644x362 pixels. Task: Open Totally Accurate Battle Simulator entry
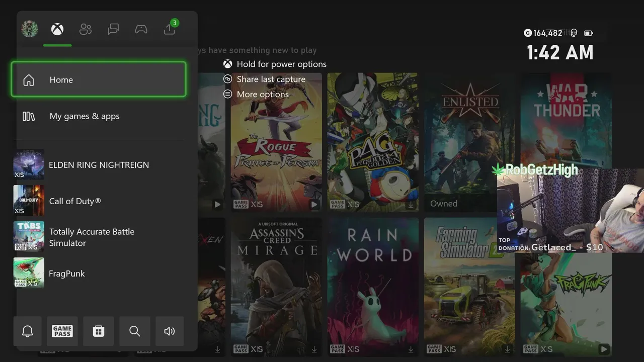click(99, 237)
